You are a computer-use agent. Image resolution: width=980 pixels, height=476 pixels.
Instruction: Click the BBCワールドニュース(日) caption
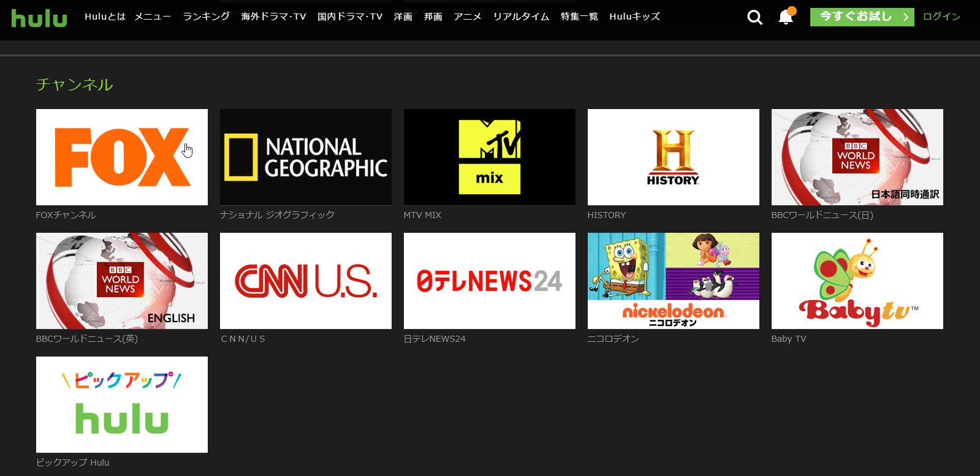tap(822, 215)
